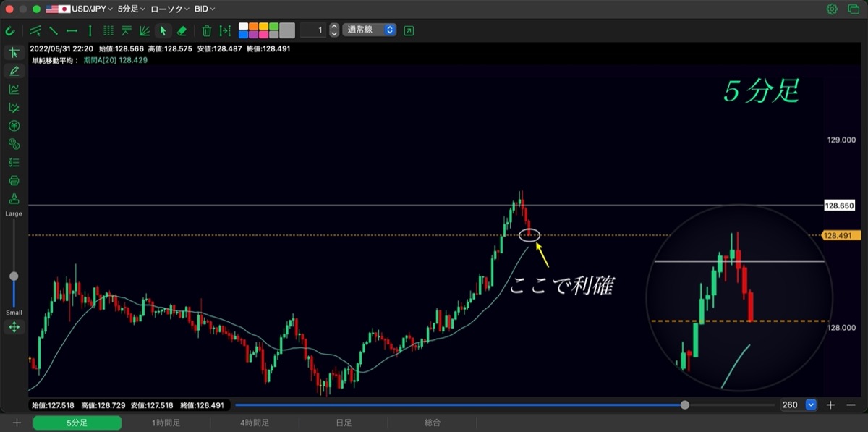Click the line width number field

313,30
